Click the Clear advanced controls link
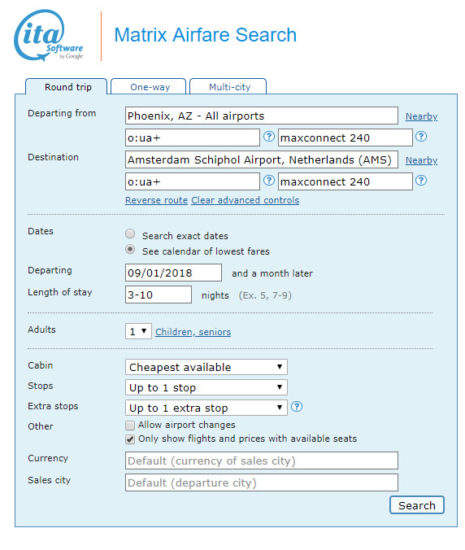The height and width of the screenshot is (550, 465). tap(245, 200)
